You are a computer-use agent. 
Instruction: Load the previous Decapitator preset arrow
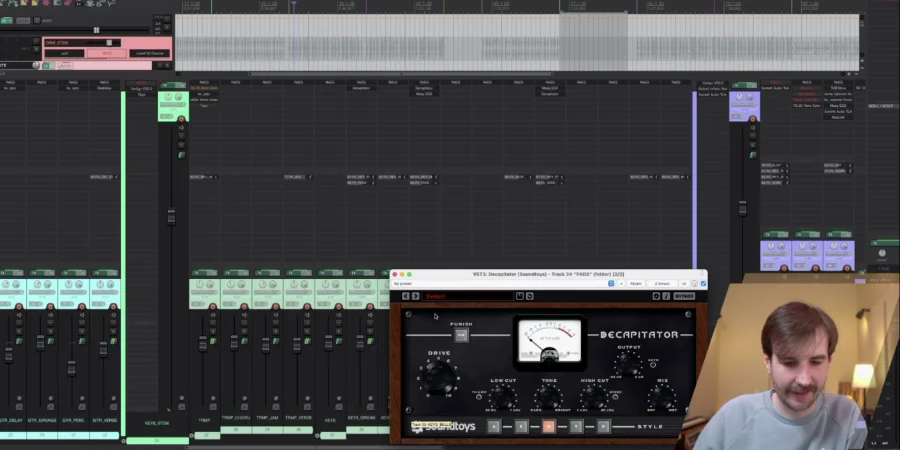click(x=406, y=296)
